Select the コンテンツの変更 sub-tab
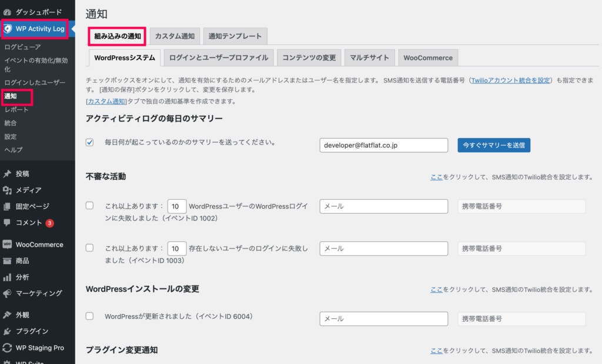Viewport: 602px width, 364px height. click(x=309, y=58)
